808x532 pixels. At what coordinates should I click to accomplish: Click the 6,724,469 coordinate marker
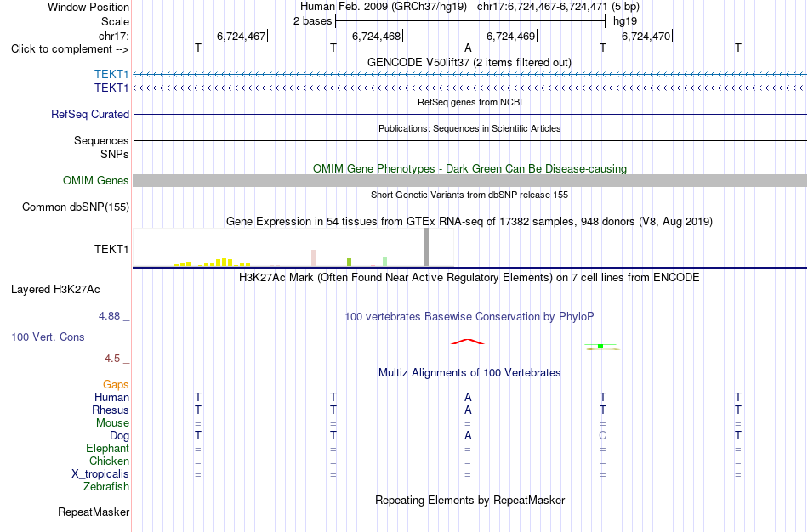pyautogui.click(x=510, y=36)
